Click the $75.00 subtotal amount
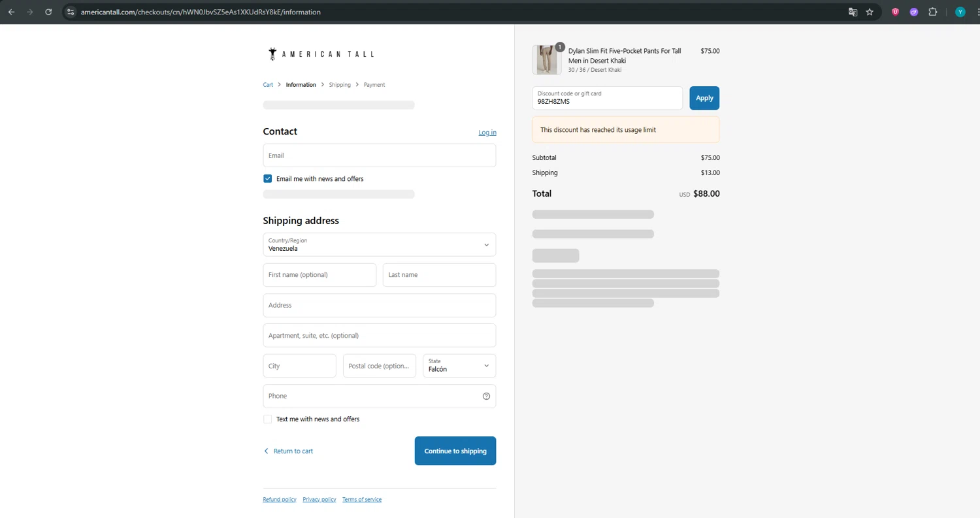The height and width of the screenshot is (518, 980). coord(710,158)
